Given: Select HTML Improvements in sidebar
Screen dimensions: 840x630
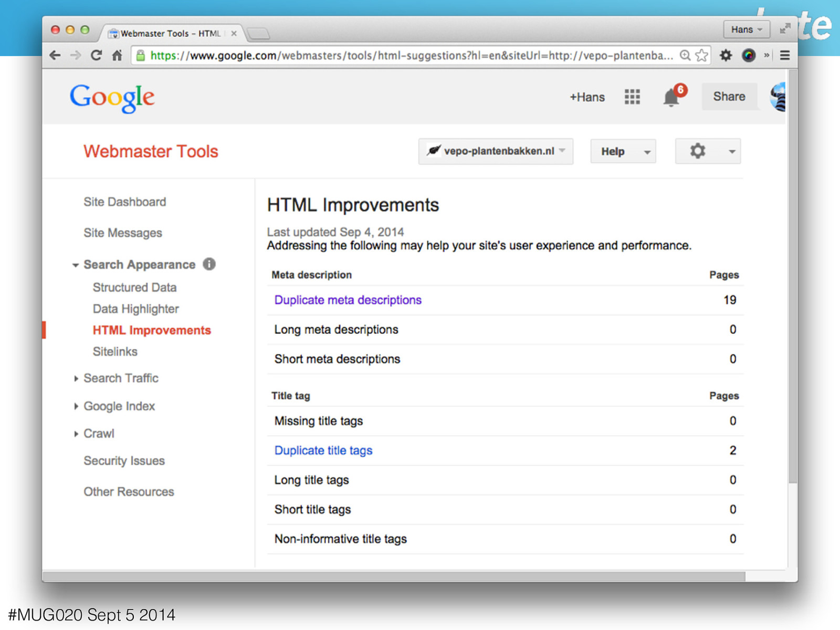Looking at the screenshot, I should point(152,330).
